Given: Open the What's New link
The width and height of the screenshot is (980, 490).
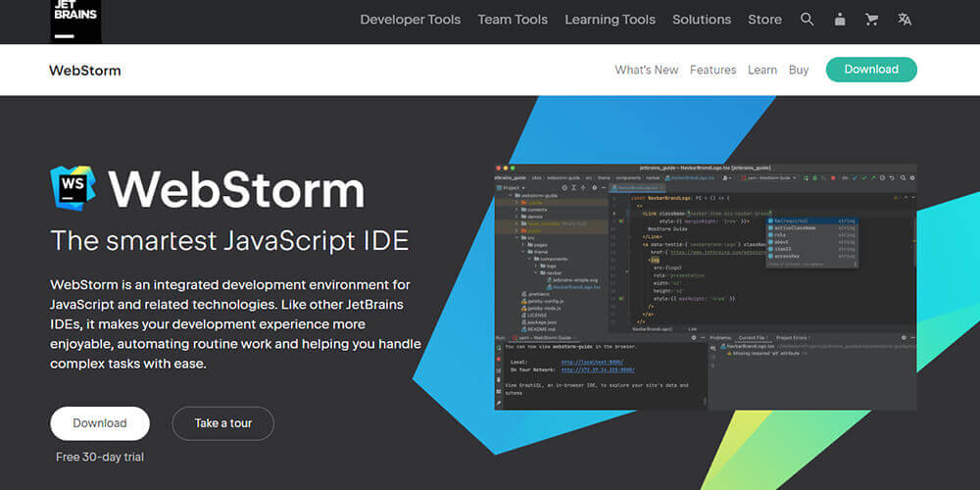Looking at the screenshot, I should 646,70.
